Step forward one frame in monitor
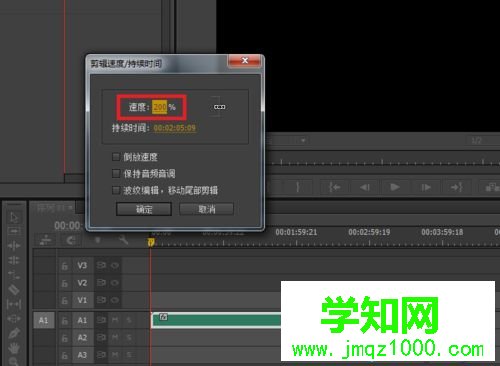This screenshot has height=366, width=500. click(x=426, y=187)
